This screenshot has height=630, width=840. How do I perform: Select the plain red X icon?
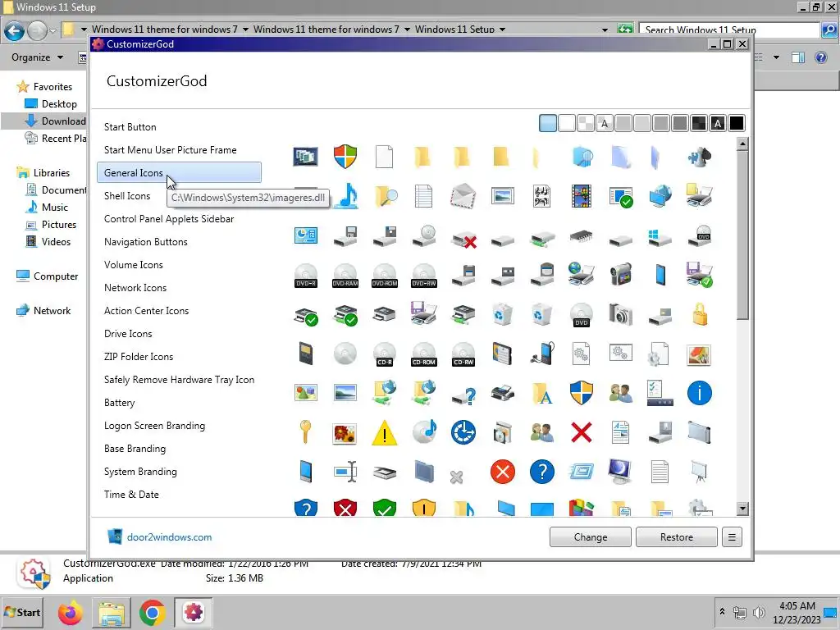pyautogui.click(x=582, y=432)
